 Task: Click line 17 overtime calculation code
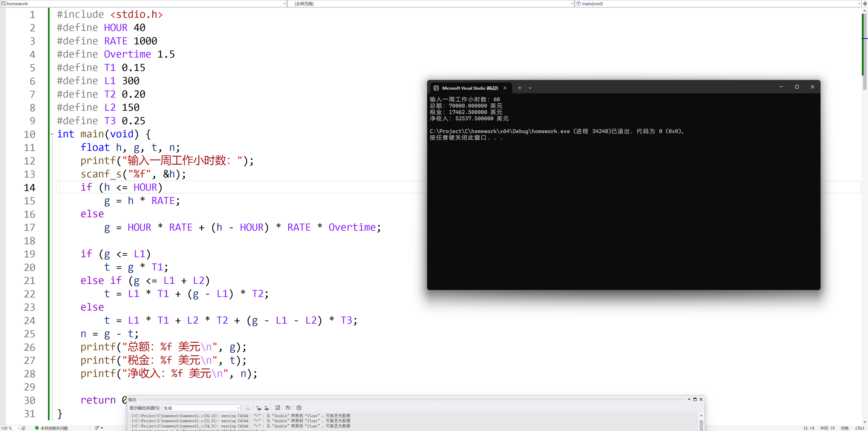pyautogui.click(x=243, y=227)
